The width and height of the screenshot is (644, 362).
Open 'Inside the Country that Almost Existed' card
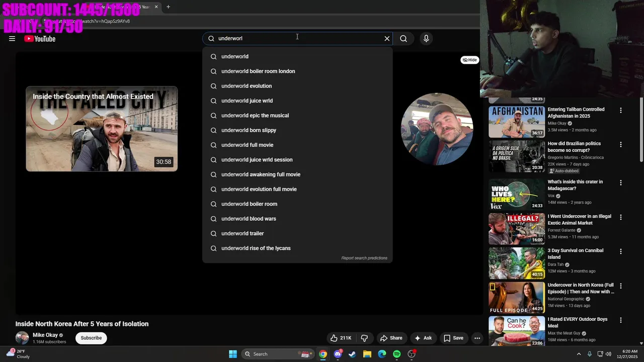pos(102,129)
